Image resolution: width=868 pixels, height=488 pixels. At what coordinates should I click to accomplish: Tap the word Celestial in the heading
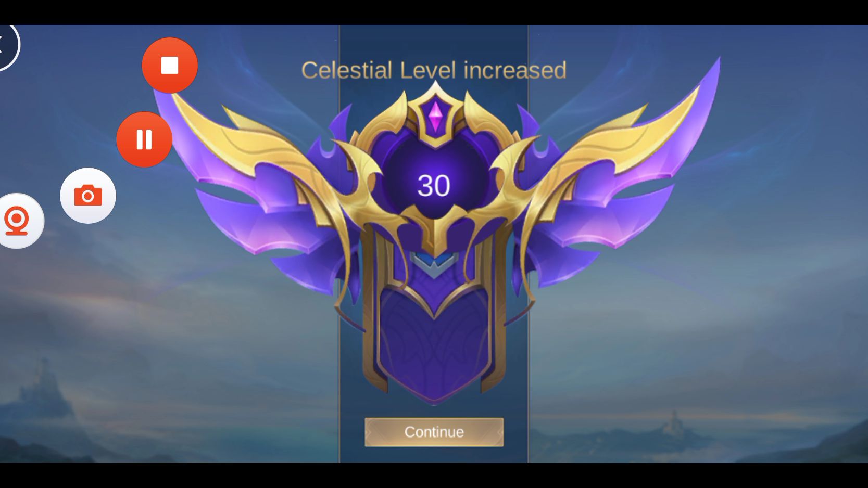pos(346,70)
